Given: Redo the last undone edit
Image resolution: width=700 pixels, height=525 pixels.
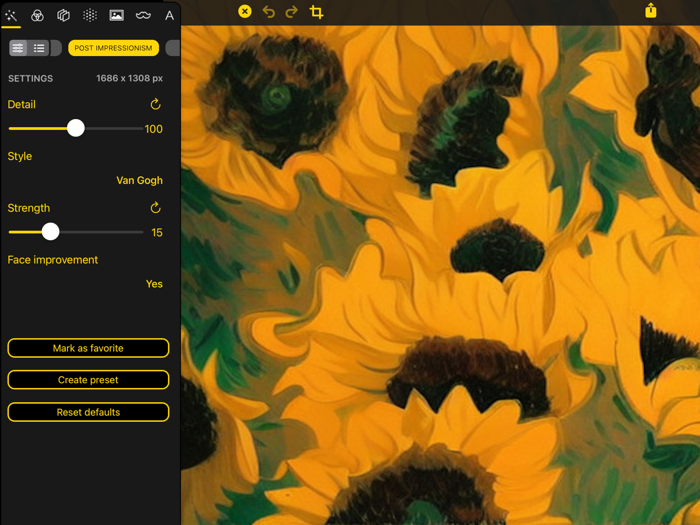Looking at the screenshot, I should [292, 12].
